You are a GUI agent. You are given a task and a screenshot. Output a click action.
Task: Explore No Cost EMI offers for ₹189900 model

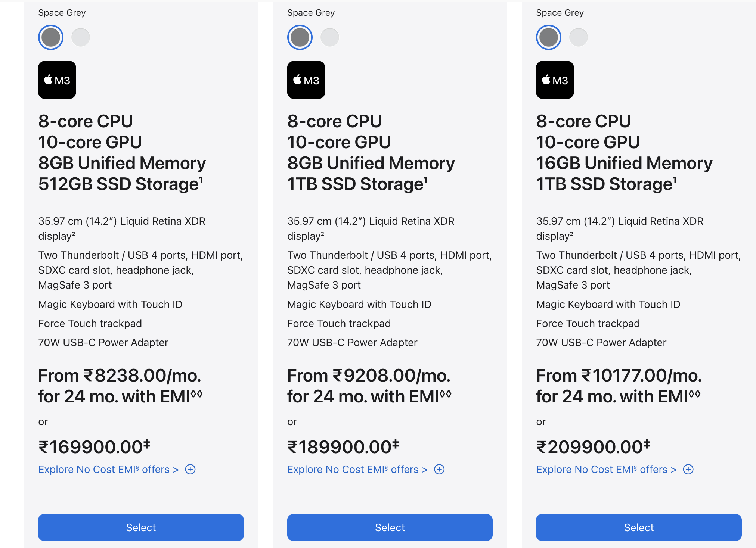[x=357, y=469]
